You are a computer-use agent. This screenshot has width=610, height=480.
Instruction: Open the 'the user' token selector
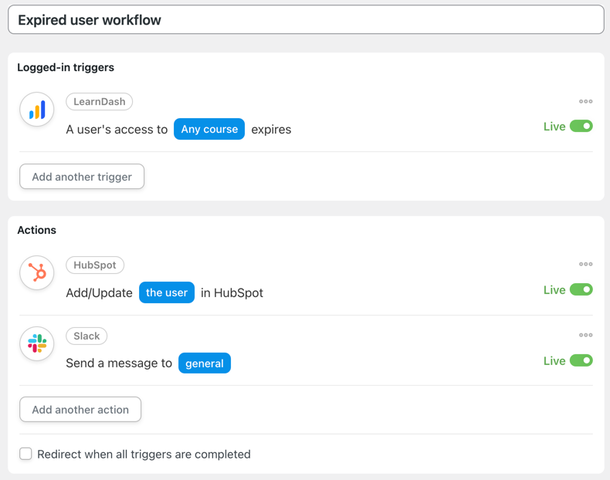click(166, 292)
